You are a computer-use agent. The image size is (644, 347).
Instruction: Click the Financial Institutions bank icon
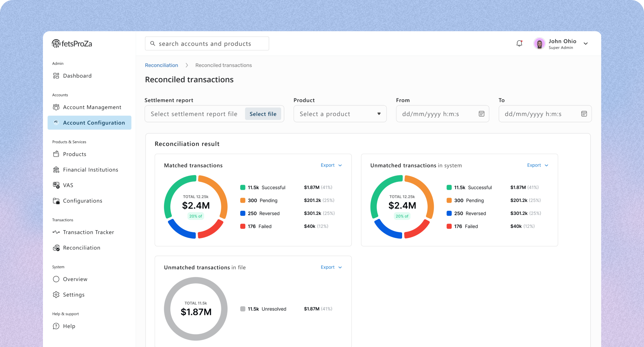click(x=56, y=170)
